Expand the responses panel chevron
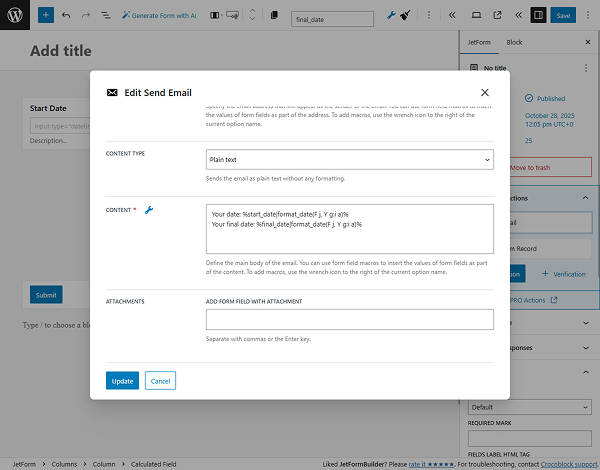The width and height of the screenshot is (600, 470). point(585,348)
